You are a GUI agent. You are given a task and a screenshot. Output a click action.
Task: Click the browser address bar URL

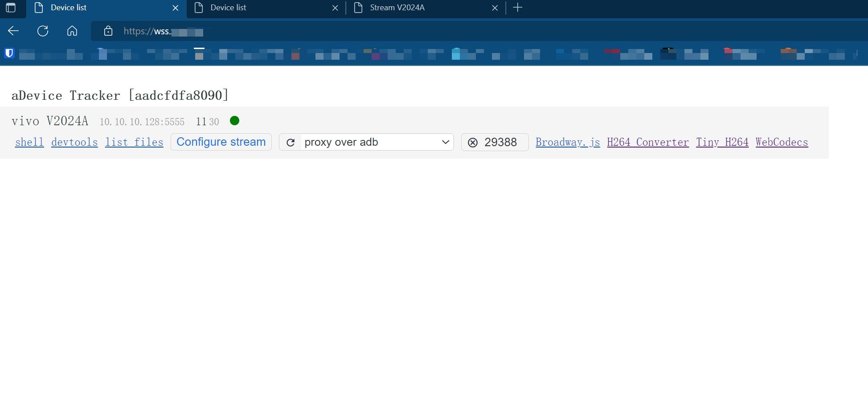(x=267, y=31)
